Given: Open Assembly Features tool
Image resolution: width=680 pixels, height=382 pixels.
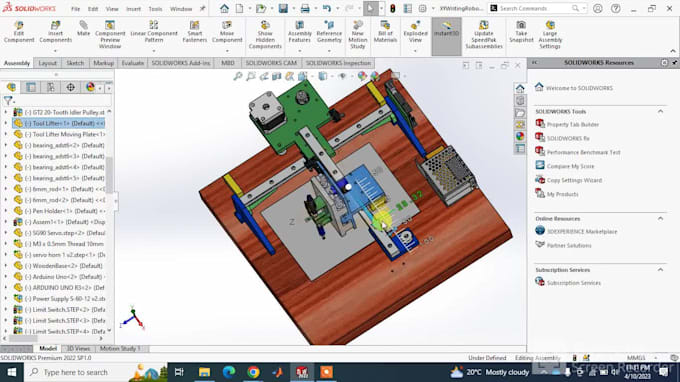Looking at the screenshot, I should pos(299,32).
